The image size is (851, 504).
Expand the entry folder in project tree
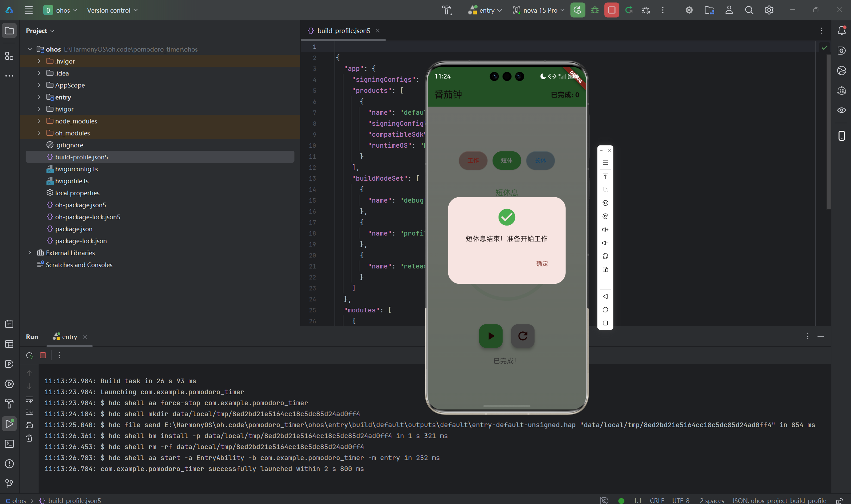pos(39,97)
